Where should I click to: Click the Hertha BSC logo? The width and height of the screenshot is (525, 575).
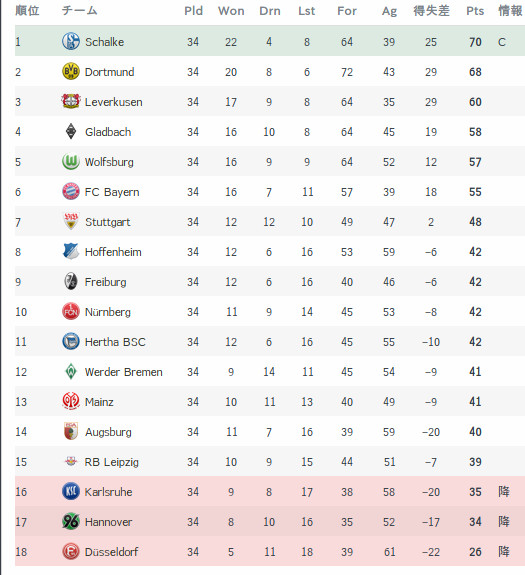coord(71,341)
